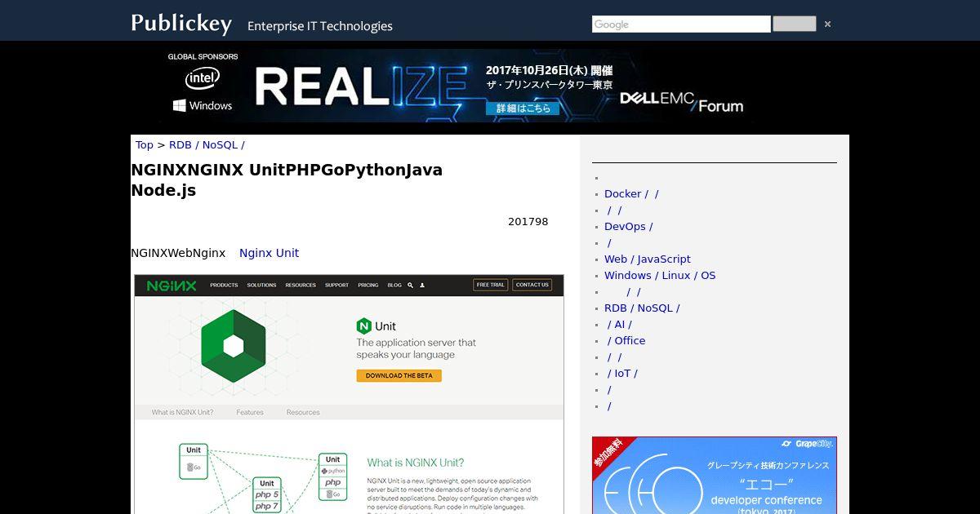Select NGINX logo in the screenshot
Viewport: 980px width, 514px height.
pos(171,286)
